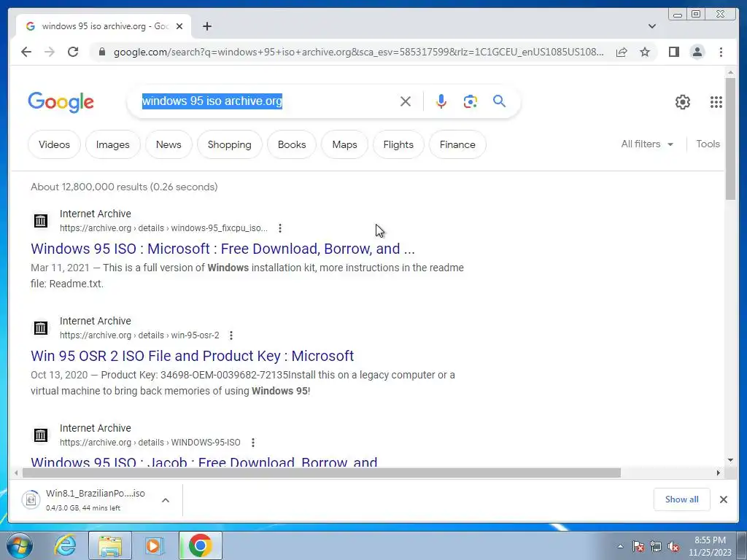Open Windows Media Player from the taskbar
Image resolution: width=747 pixels, height=560 pixels.
(154, 545)
